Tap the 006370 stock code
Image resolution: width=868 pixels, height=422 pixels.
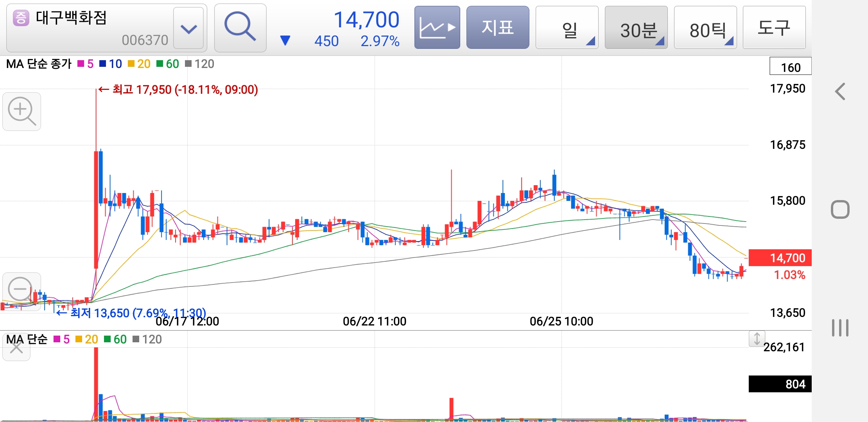pyautogui.click(x=145, y=40)
